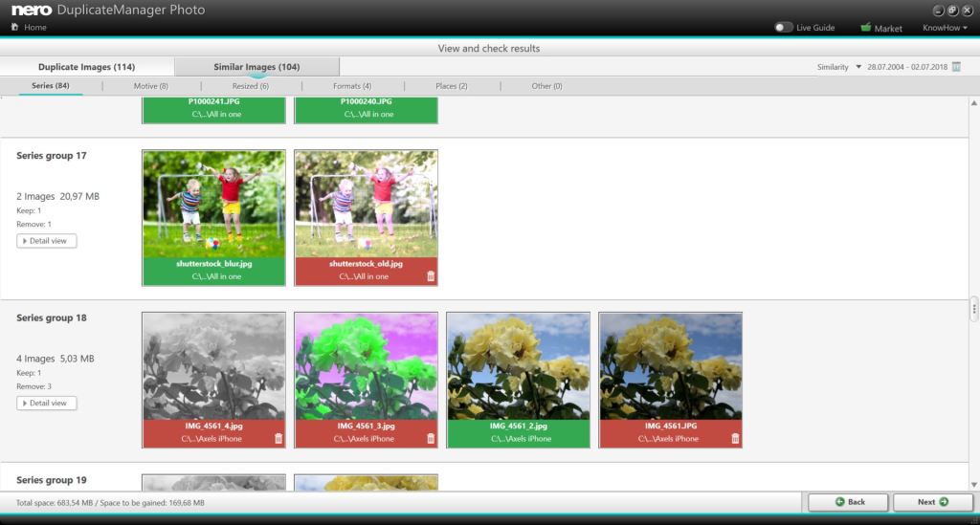
Task: Click the Home icon in the header
Action: click(x=14, y=28)
